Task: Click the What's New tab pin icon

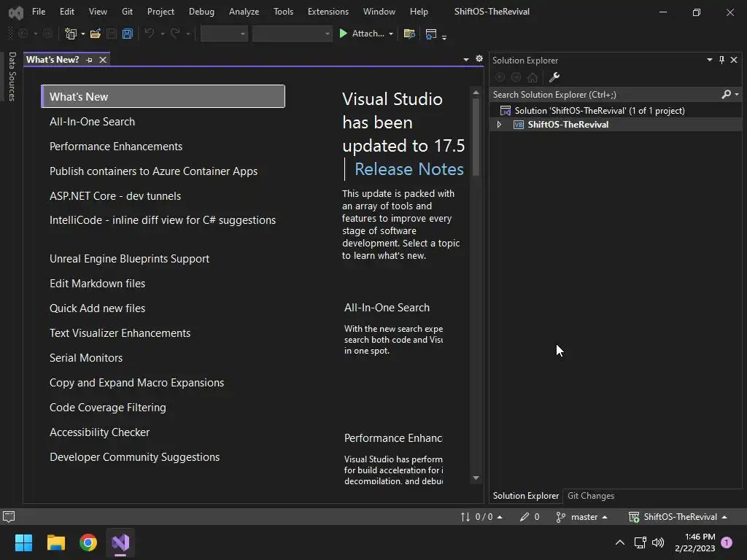Action: coord(89,60)
